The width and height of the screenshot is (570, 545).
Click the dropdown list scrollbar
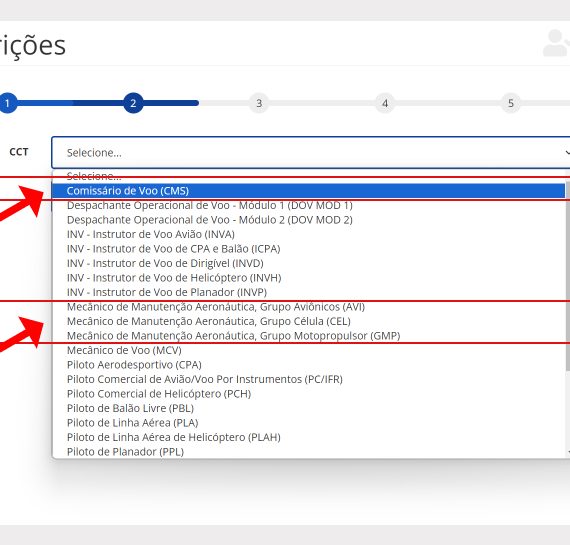tap(568, 276)
